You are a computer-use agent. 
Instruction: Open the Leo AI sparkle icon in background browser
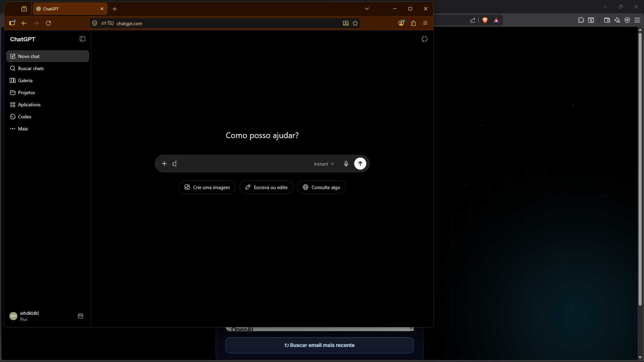coord(617,20)
